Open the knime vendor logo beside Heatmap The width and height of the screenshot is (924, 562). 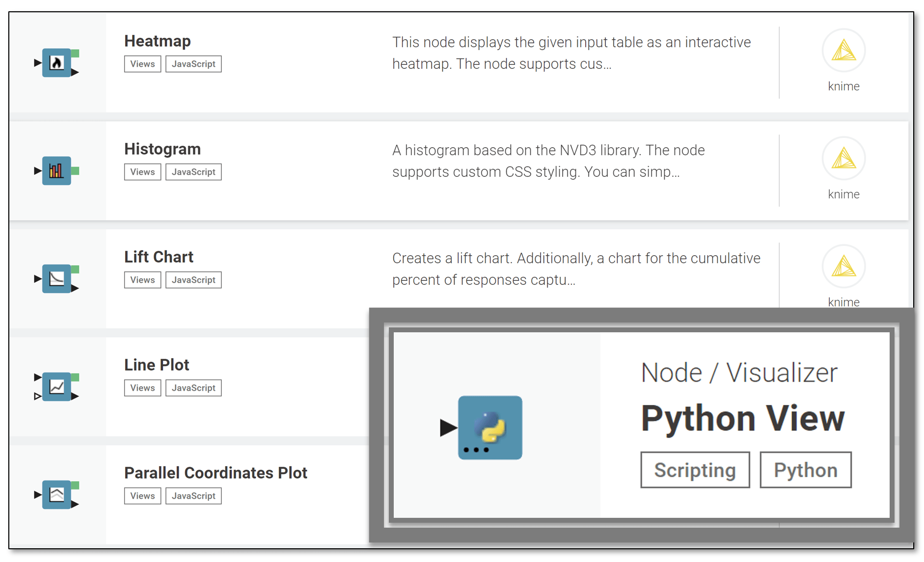(843, 50)
